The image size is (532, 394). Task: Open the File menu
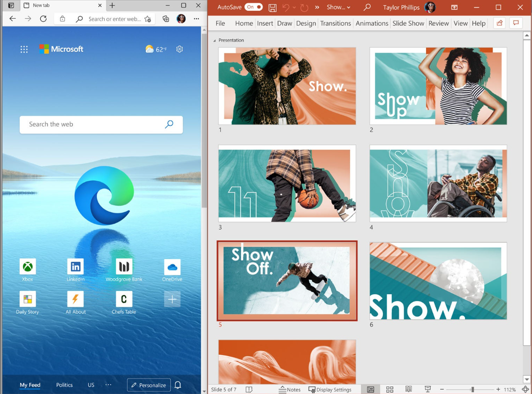click(x=220, y=23)
